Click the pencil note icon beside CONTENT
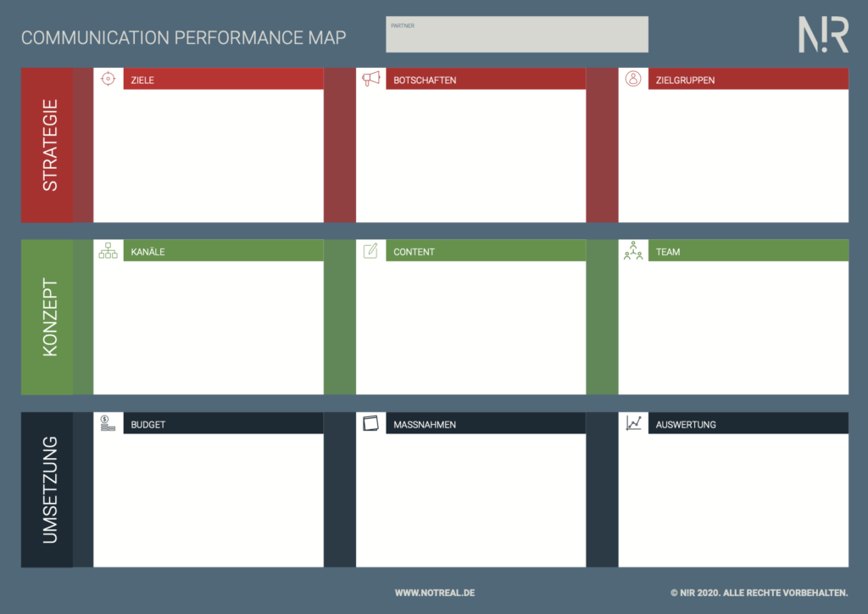868x614 pixels. (x=370, y=251)
